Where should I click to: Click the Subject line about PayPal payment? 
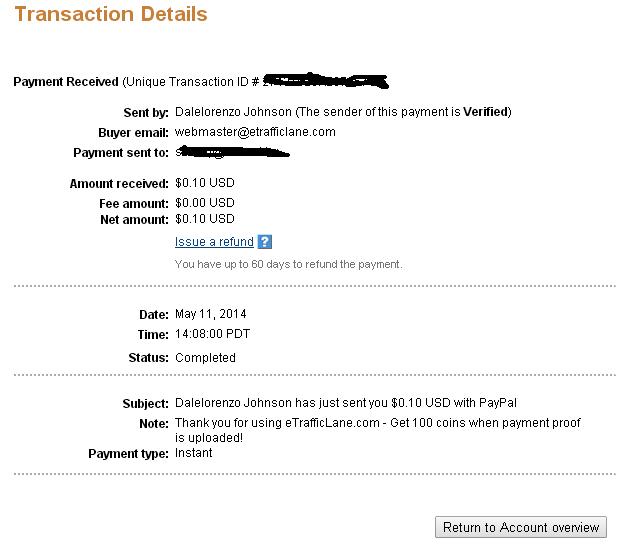click(346, 403)
